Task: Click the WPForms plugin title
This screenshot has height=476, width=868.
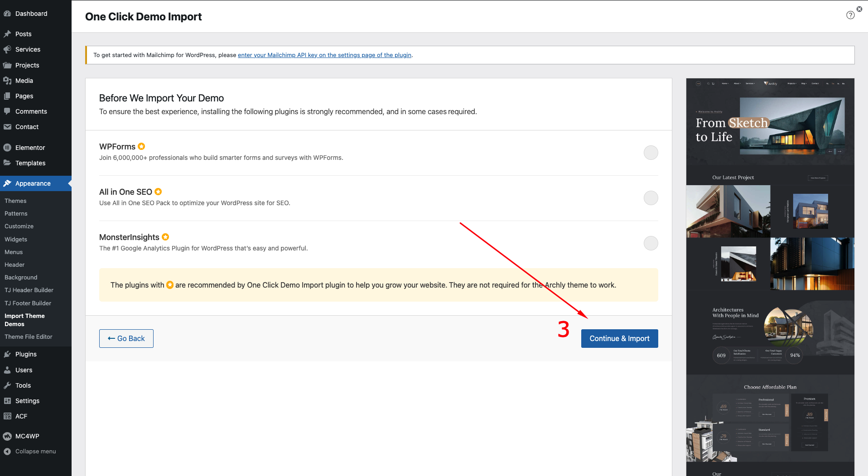Action: point(117,146)
